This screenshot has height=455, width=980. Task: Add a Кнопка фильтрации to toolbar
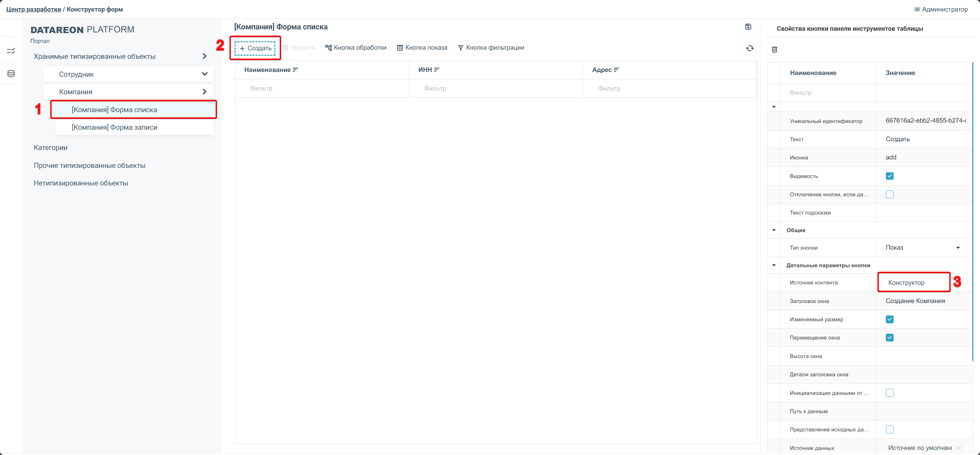click(x=491, y=48)
